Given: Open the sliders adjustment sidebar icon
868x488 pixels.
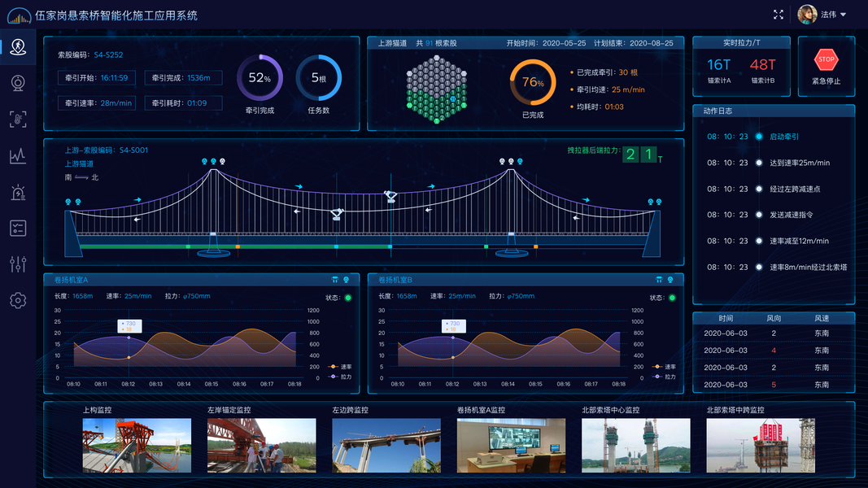Looking at the screenshot, I should point(18,264).
